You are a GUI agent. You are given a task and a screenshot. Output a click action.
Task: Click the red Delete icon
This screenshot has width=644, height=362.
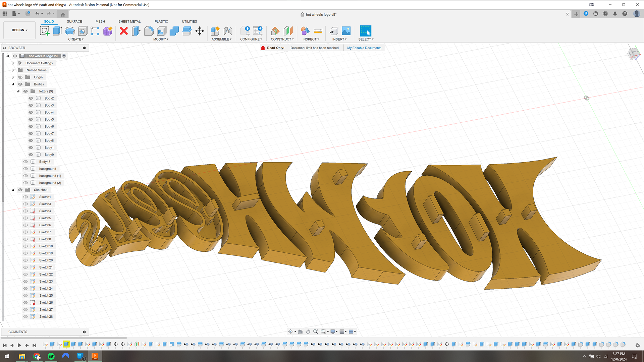click(124, 31)
